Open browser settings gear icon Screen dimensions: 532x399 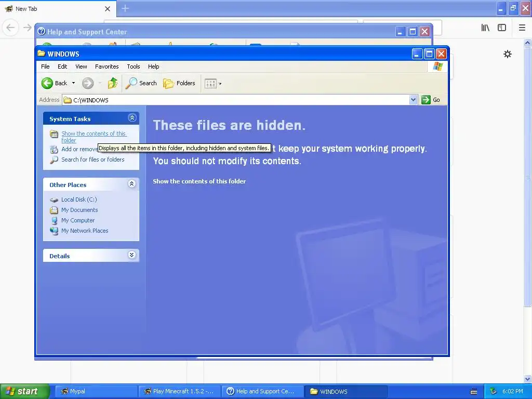[507, 54]
